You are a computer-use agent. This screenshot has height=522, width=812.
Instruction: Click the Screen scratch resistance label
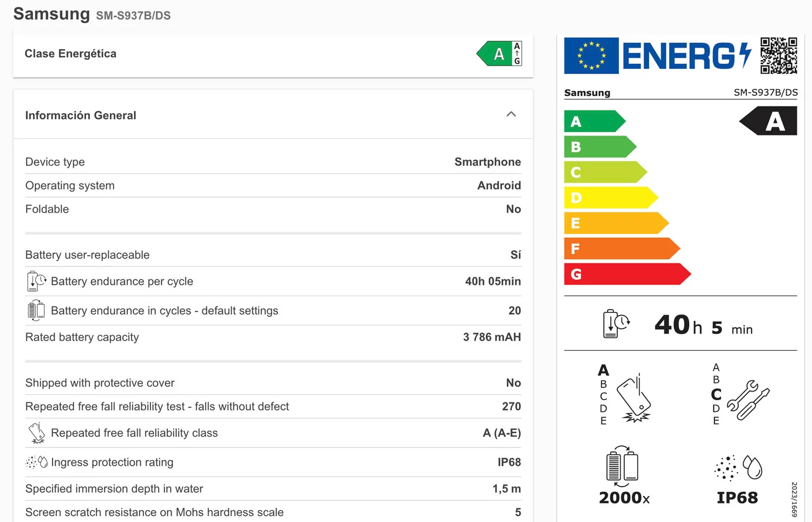pyautogui.click(x=154, y=512)
